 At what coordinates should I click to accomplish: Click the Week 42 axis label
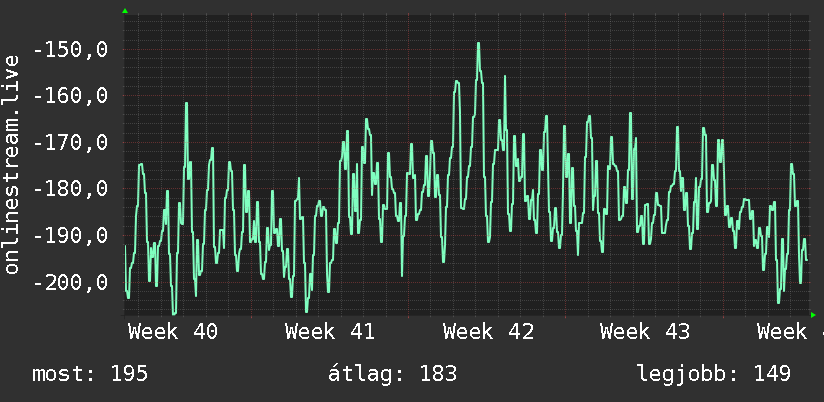pos(488,332)
